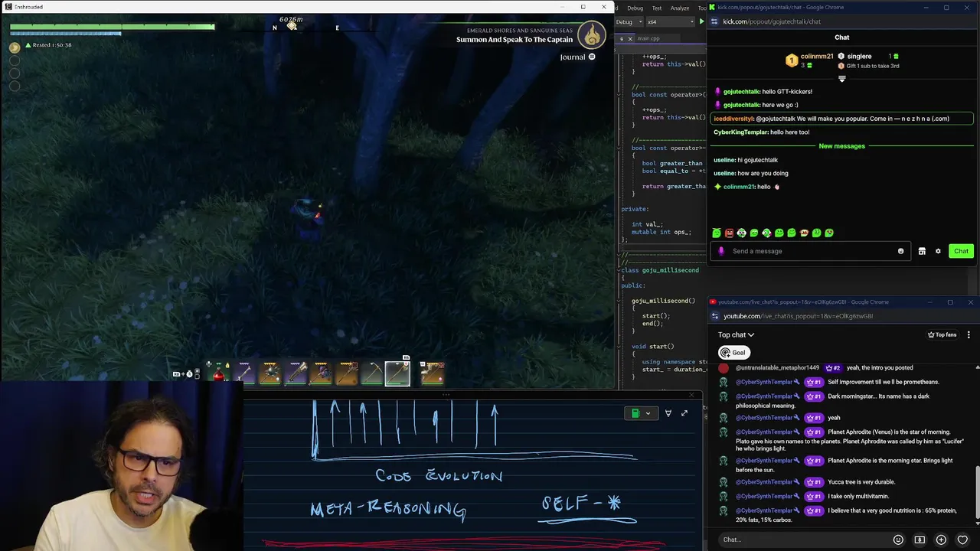Select the highlighted axe hotbar slot
980x551 pixels.
click(397, 373)
